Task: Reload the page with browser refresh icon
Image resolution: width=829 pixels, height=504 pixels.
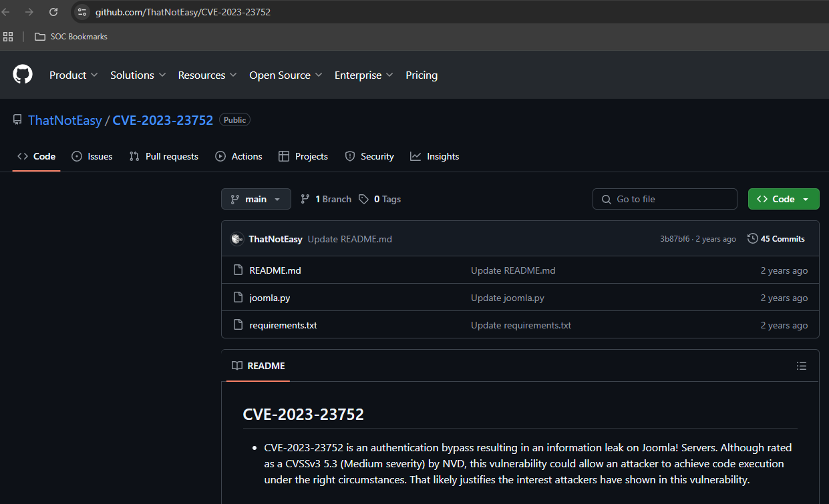Action: pos(53,12)
